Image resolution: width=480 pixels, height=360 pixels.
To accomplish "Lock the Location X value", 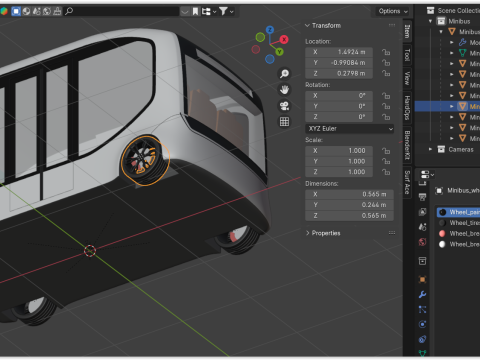I will (386, 52).
